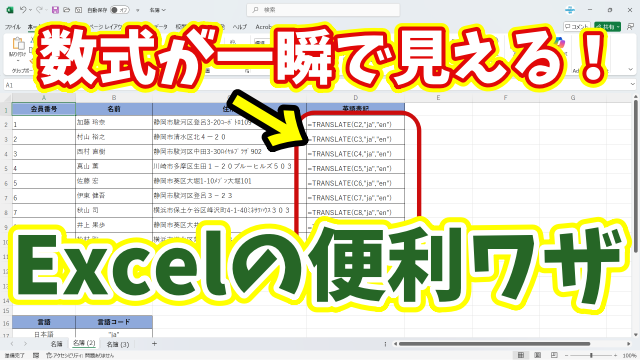Select column B header
Viewport: 640px width, 360px height.
[x=114, y=98]
